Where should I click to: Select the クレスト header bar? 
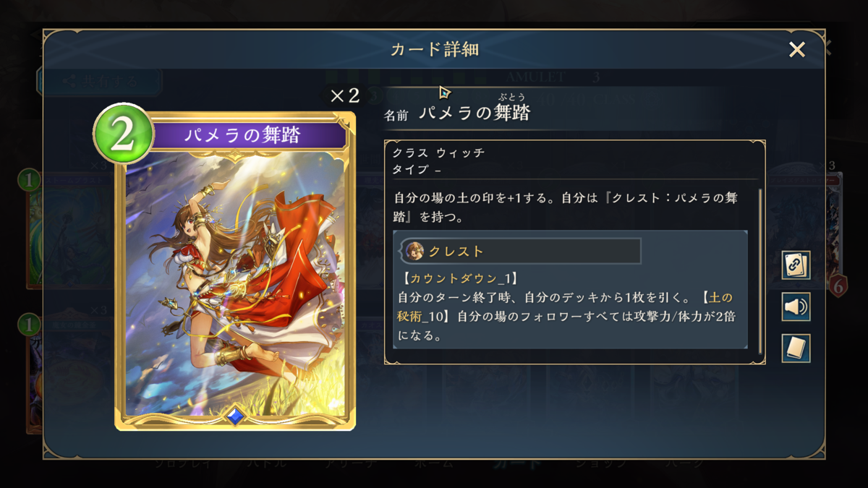point(521,251)
